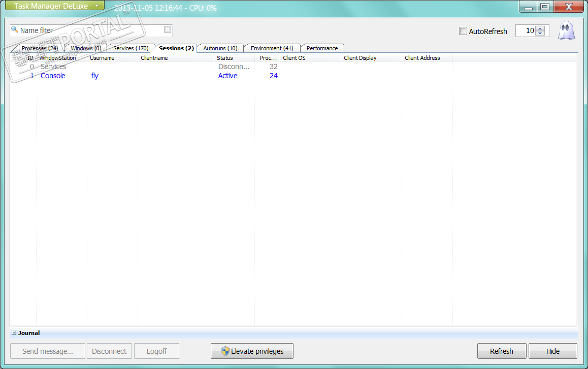The image size is (588, 369).
Task: Click the username 'fly'
Action: 95,76
